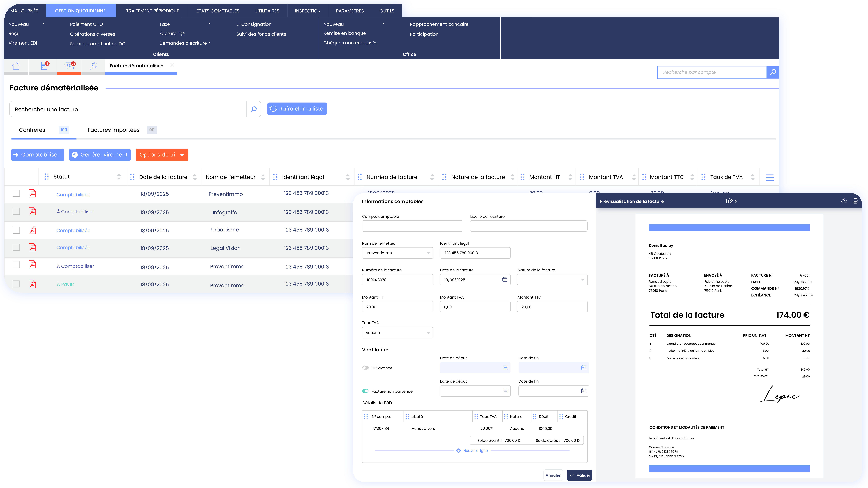Switch to Factures importées tab
Image resolution: width=868 pixels, height=488 pixels.
pyautogui.click(x=114, y=130)
